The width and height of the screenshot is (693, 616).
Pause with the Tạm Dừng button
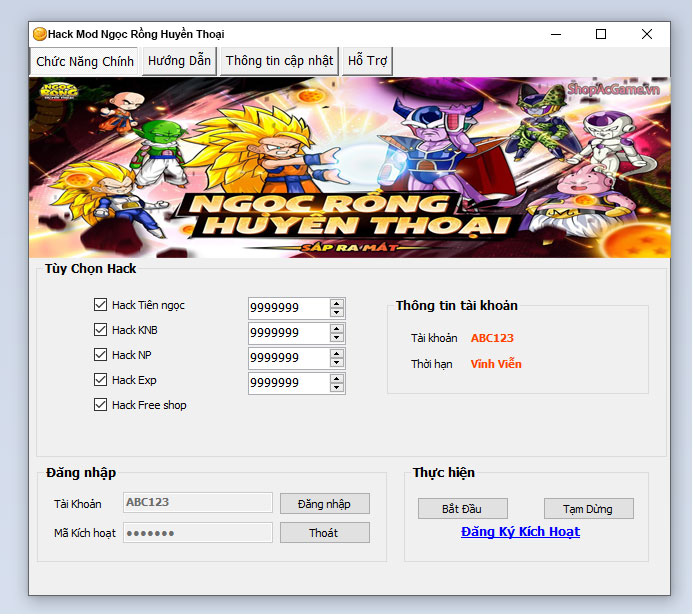(x=589, y=509)
